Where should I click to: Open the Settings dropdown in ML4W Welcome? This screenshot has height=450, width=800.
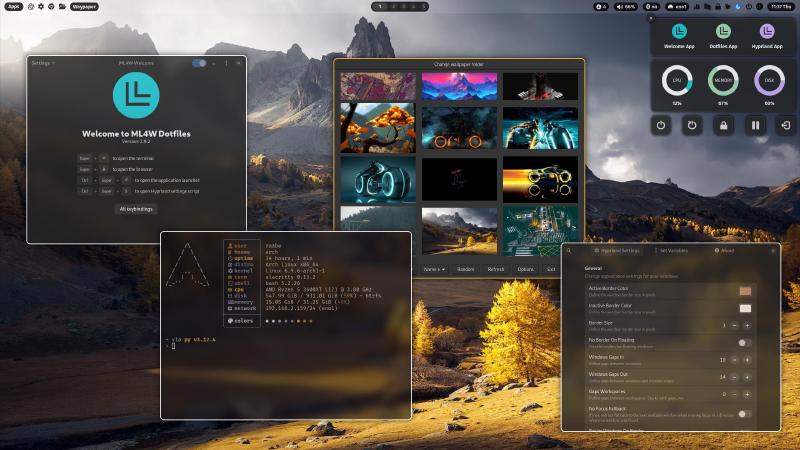pos(43,63)
